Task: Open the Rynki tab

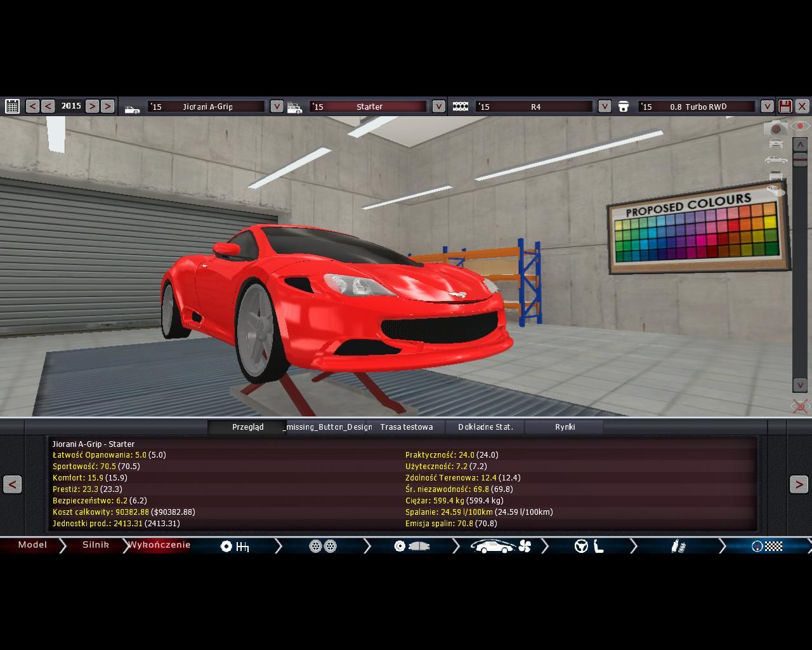Action: pos(565,427)
